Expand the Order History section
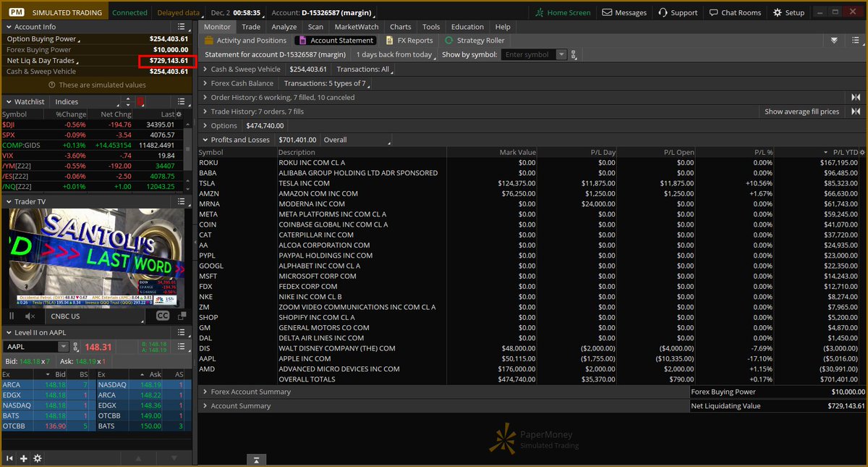This screenshot has height=467, width=868. click(205, 97)
